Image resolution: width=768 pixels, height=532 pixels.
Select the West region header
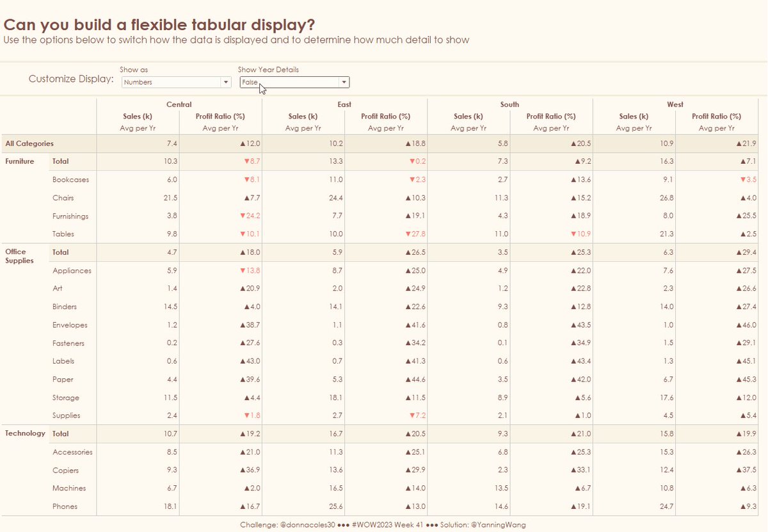click(675, 104)
